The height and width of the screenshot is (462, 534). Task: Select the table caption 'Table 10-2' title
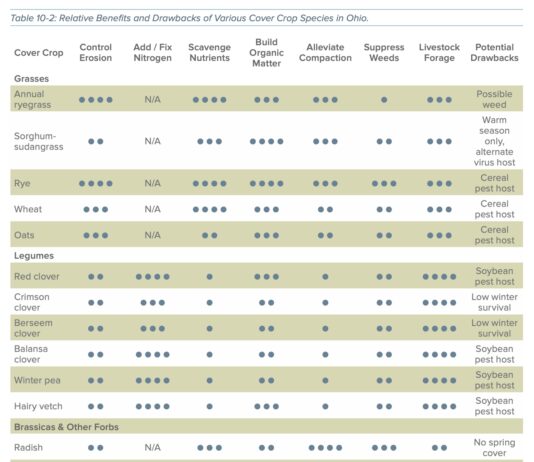click(x=189, y=18)
